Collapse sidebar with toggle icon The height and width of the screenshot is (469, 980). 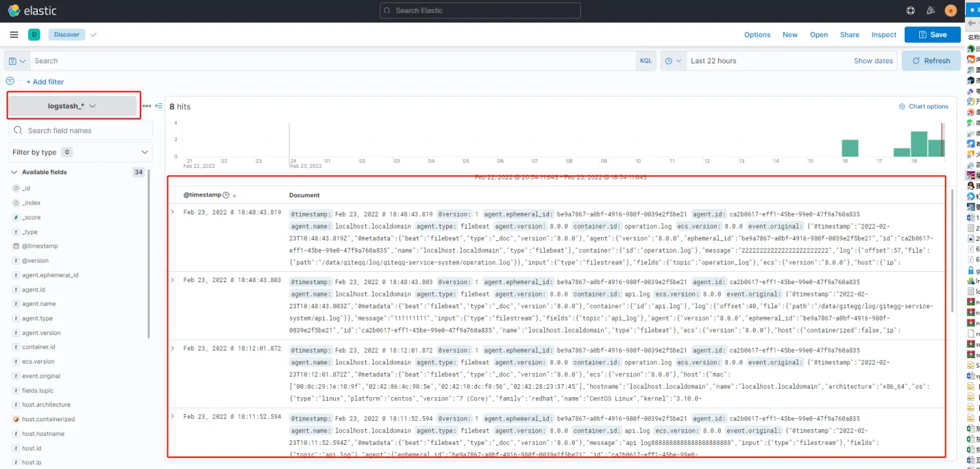[158, 106]
